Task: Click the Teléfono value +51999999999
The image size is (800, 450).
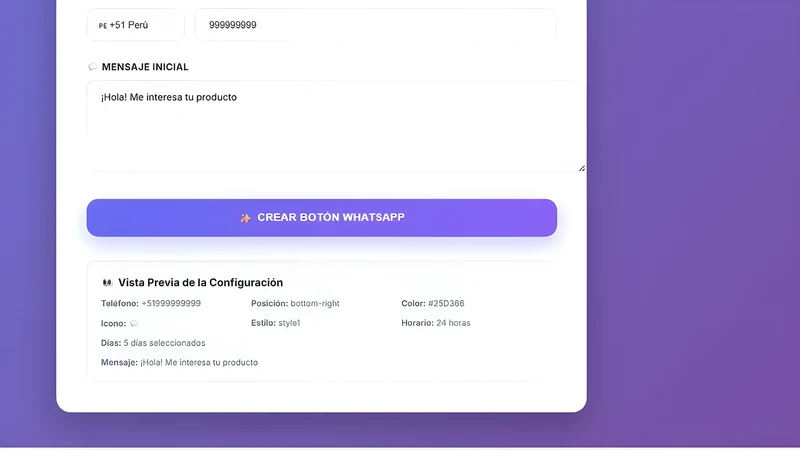Action: [x=171, y=304]
